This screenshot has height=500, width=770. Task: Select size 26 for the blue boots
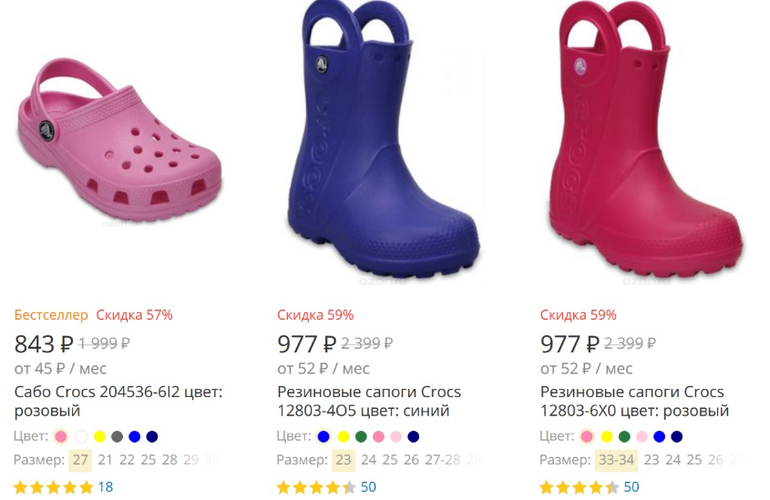(x=412, y=460)
